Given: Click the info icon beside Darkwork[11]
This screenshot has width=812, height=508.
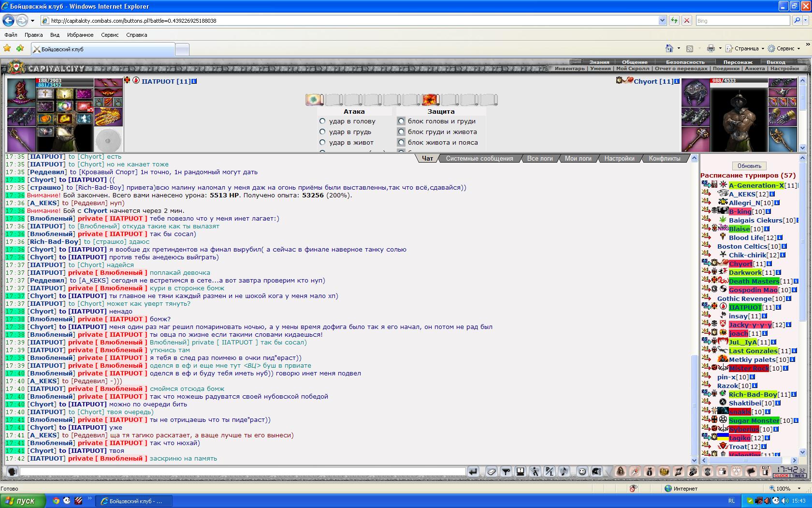Looking at the screenshot, I should (778, 272).
